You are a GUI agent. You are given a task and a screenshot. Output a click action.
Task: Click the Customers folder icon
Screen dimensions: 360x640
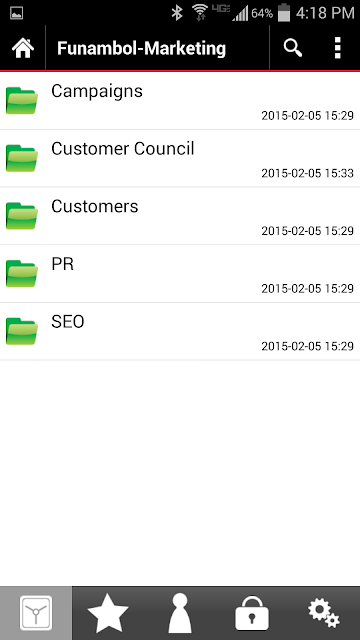(x=22, y=216)
